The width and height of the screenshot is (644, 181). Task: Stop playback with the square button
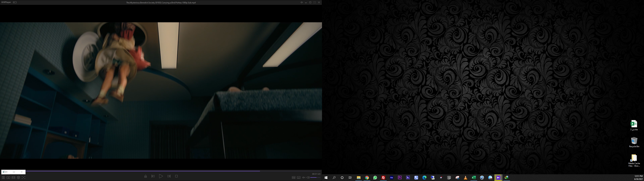coord(176,176)
